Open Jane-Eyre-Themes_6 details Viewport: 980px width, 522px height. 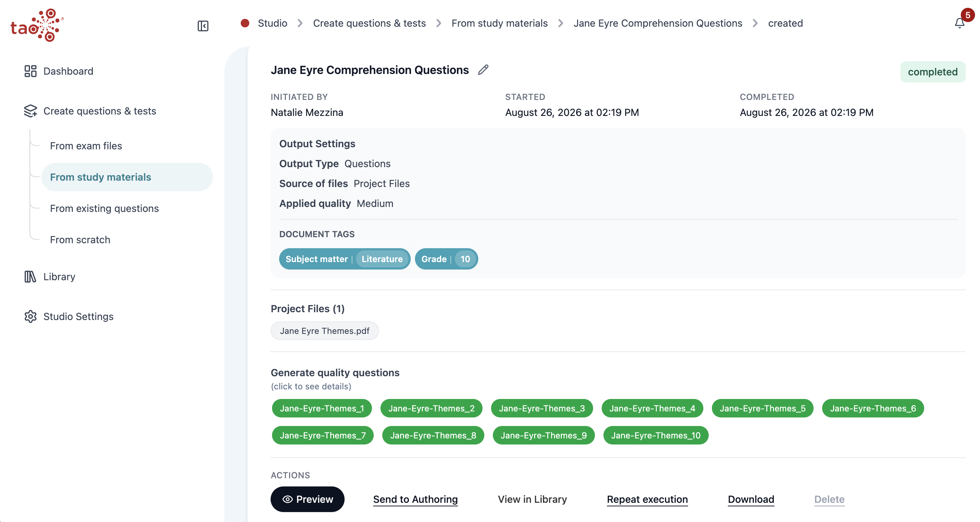(x=873, y=408)
